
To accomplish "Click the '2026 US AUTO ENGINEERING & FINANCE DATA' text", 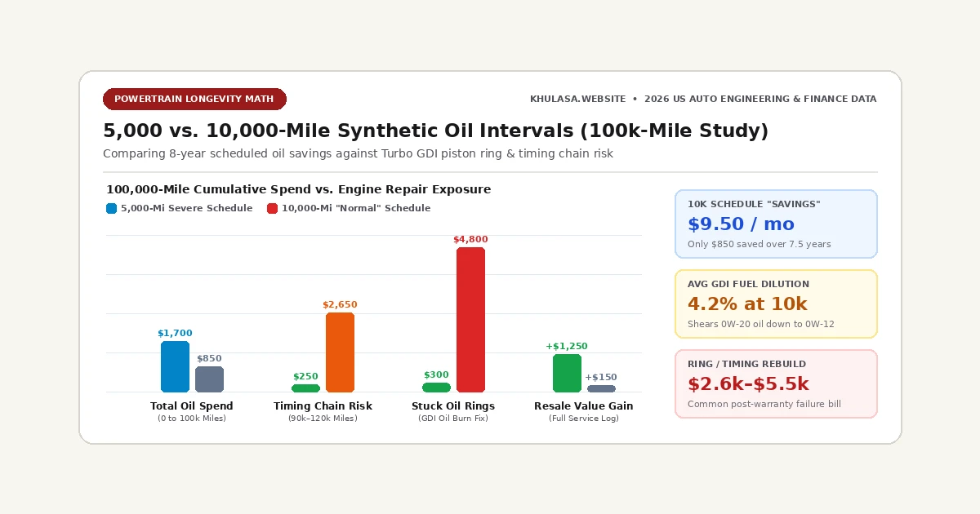I will (760, 100).
